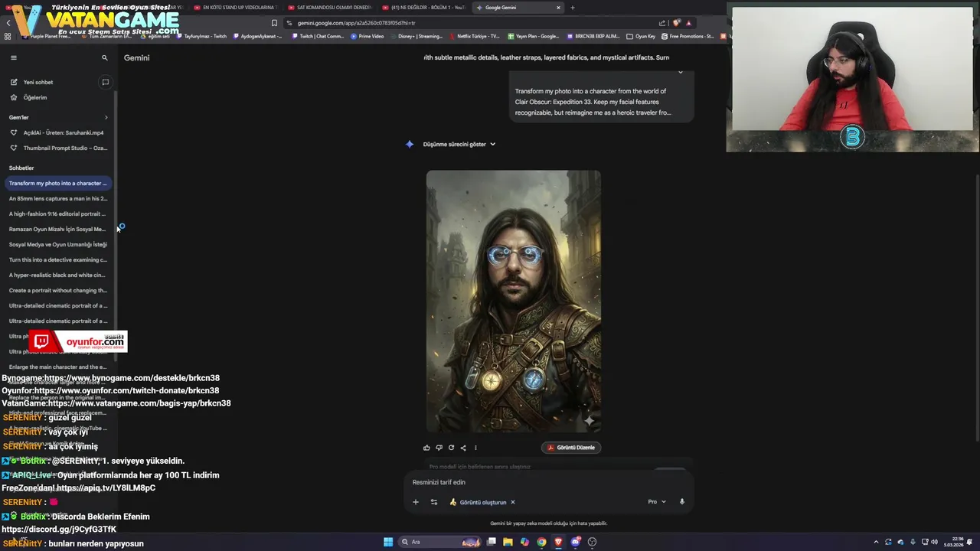Close the Google Gemini browser tab
This screenshot has height=551, width=980.
click(x=558, y=7)
